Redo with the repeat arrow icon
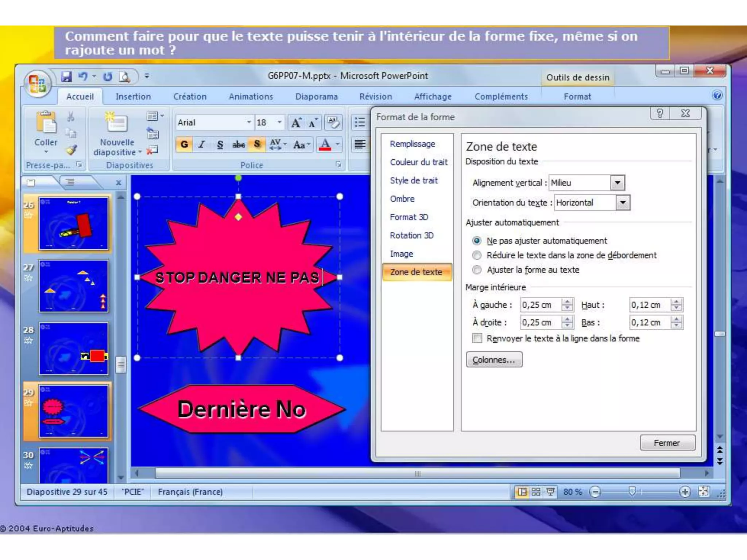747x560 pixels. pyautogui.click(x=107, y=77)
